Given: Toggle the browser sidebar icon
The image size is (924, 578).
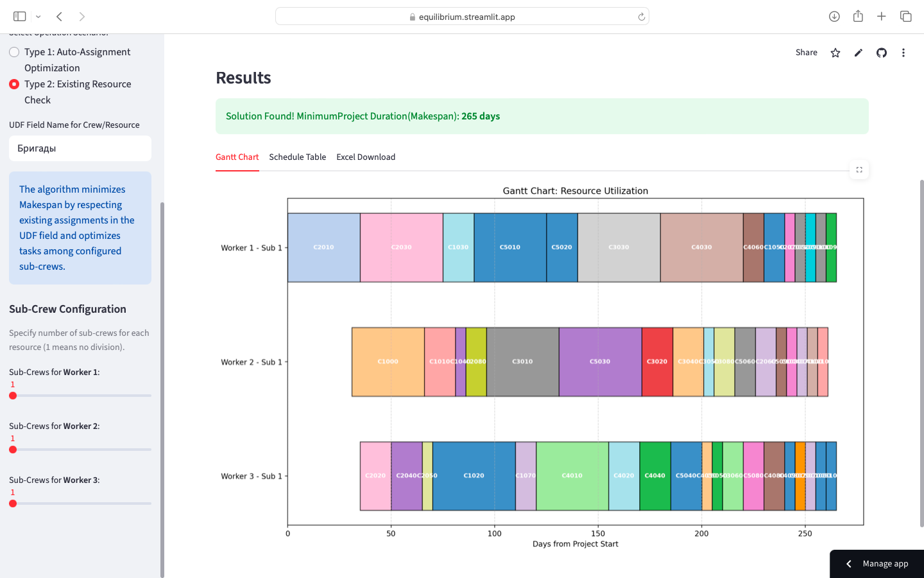Looking at the screenshot, I should pos(20,17).
